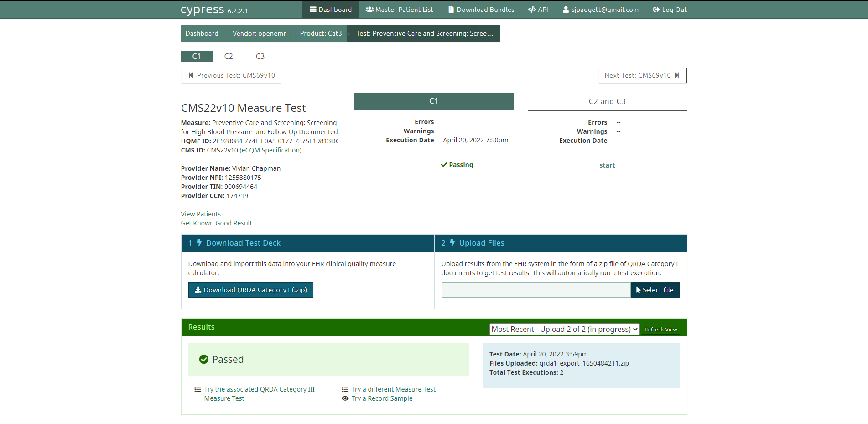Viewport: 868px width, 424px height.
Task: Click the skip-back icon on Previous Test CMS69v10
Action: 191,75
